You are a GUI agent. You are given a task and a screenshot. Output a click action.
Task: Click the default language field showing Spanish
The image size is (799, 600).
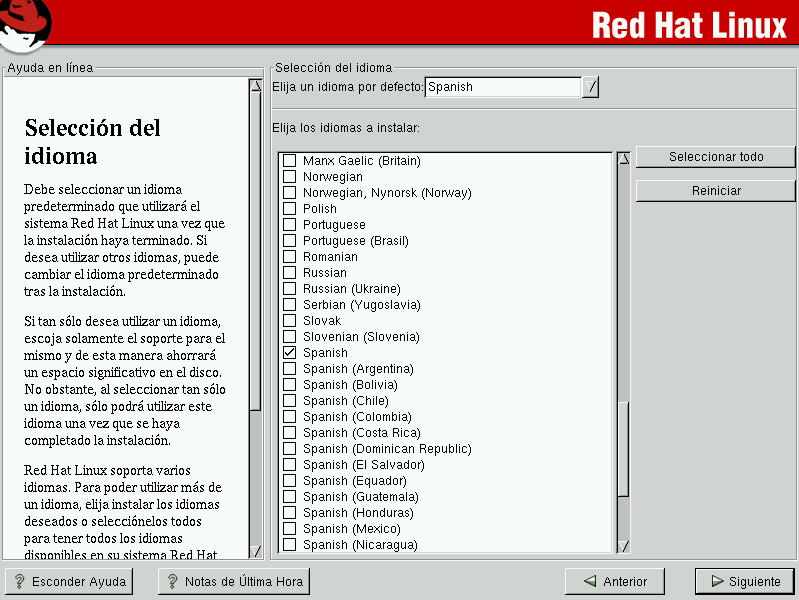[x=502, y=87]
